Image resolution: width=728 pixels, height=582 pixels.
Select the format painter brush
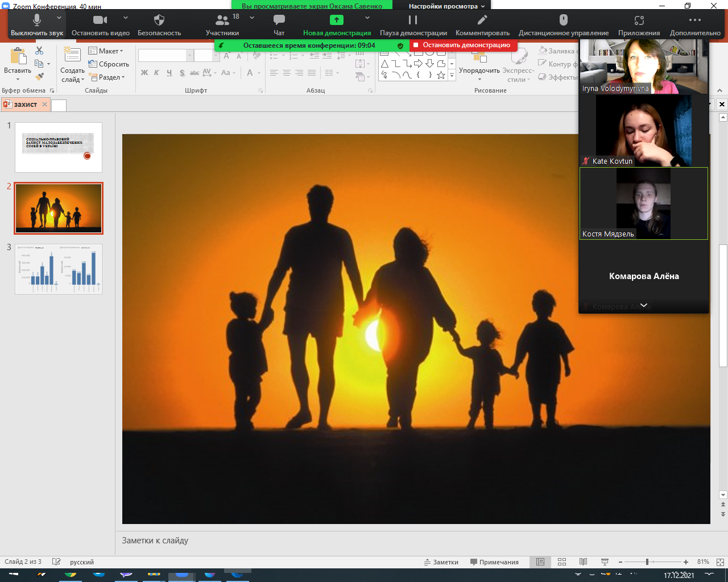coord(39,76)
